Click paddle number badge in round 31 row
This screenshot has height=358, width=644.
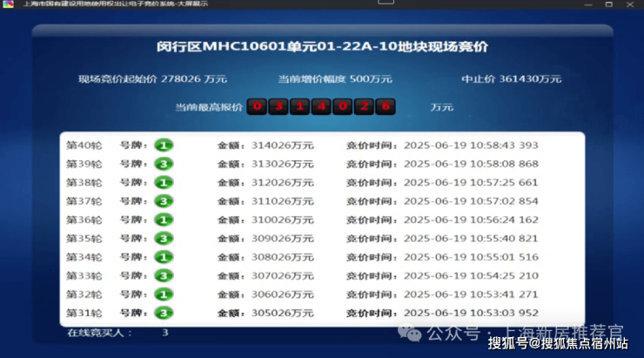(164, 314)
